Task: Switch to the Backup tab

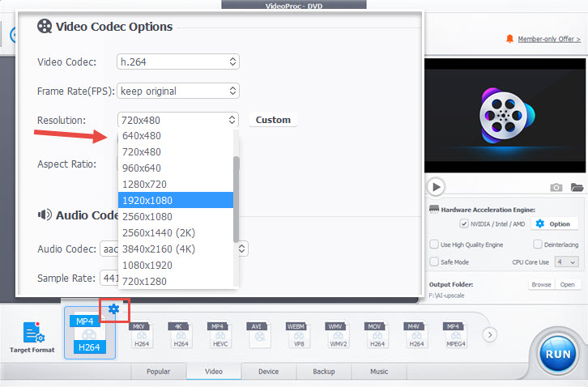Action: click(324, 372)
